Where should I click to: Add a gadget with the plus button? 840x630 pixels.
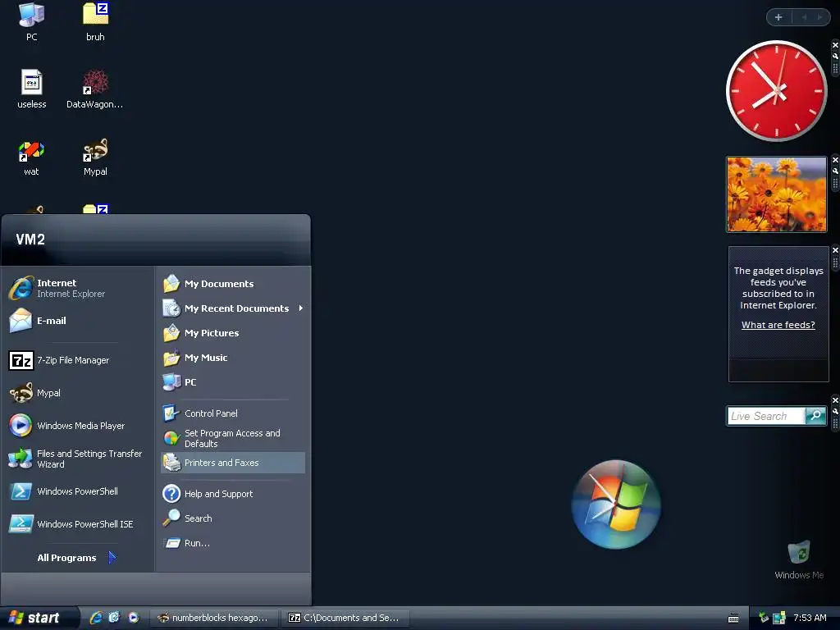coord(778,17)
